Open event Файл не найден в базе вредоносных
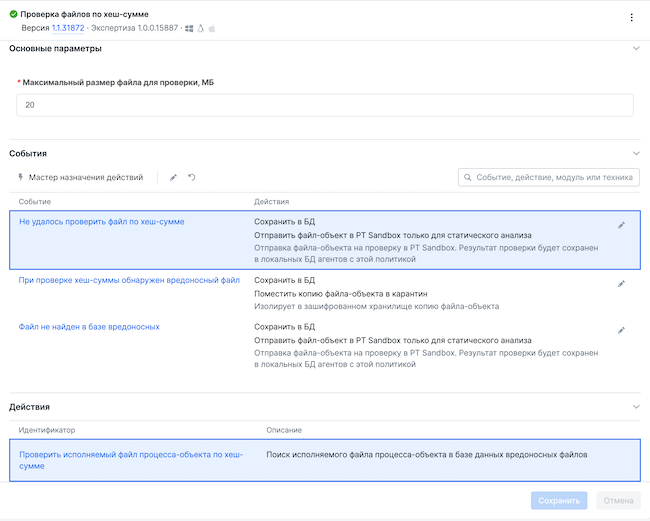This screenshot has height=521, width=650. coord(89,326)
